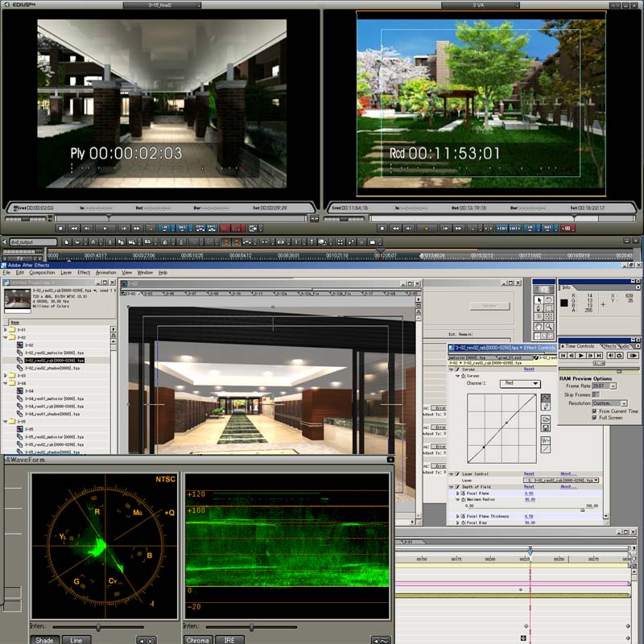
Task: Open the File menu in After Effects
Action: (6, 273)
